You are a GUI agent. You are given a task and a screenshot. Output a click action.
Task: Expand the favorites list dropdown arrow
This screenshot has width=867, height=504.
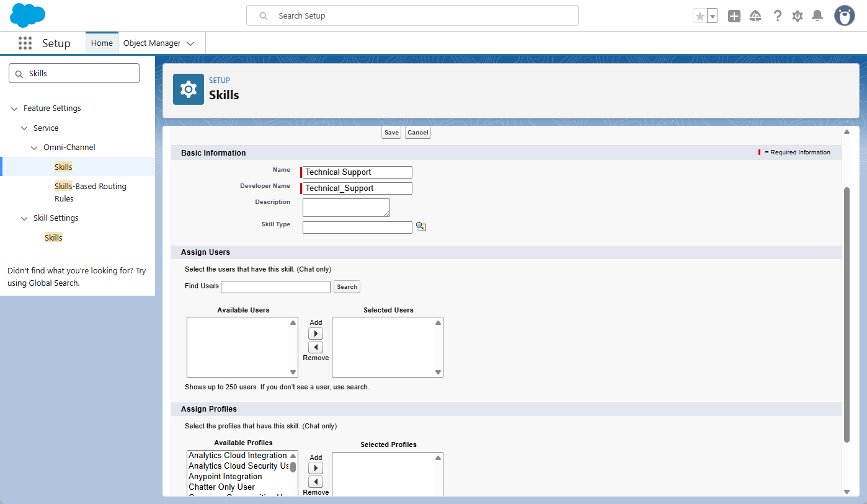713,16
